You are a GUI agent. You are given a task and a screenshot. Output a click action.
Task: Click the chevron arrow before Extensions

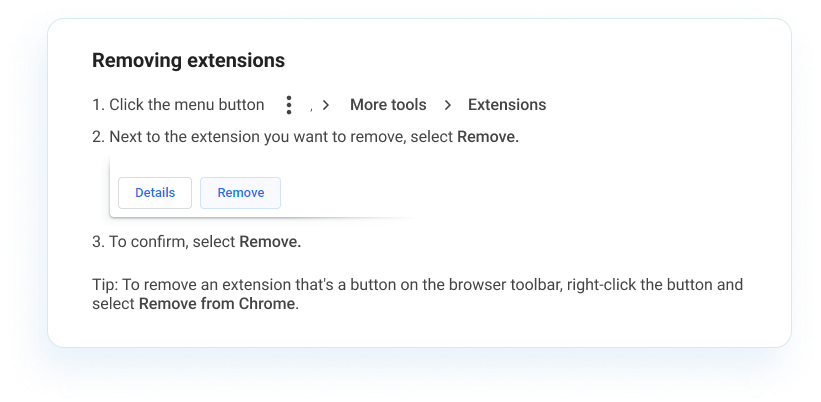[x=447, y=105]
